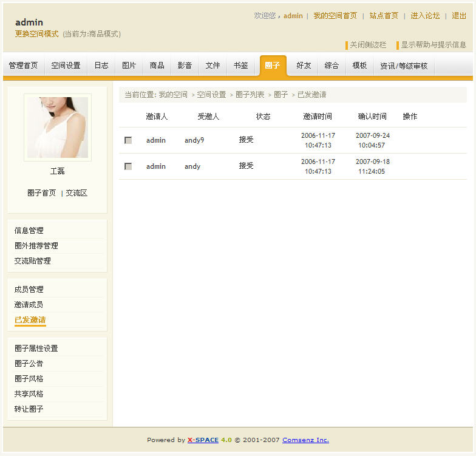Open 圈子公告 in the sidebar

[29, 364]
